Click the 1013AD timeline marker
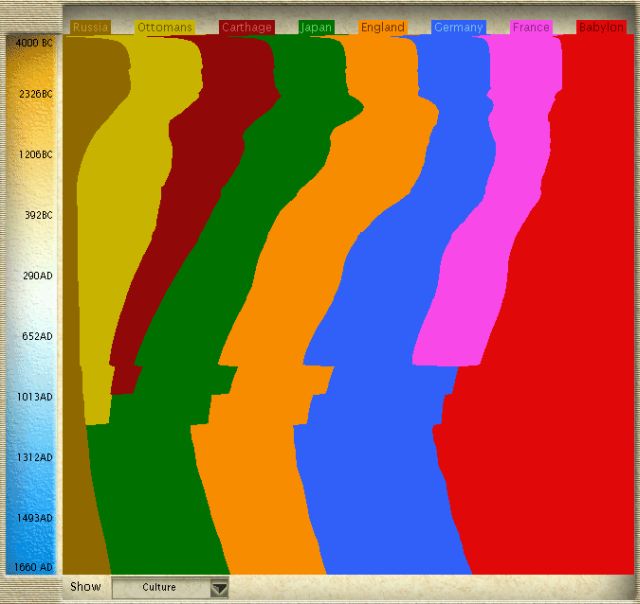Screen dimensions: 640x604 point(34,397)
